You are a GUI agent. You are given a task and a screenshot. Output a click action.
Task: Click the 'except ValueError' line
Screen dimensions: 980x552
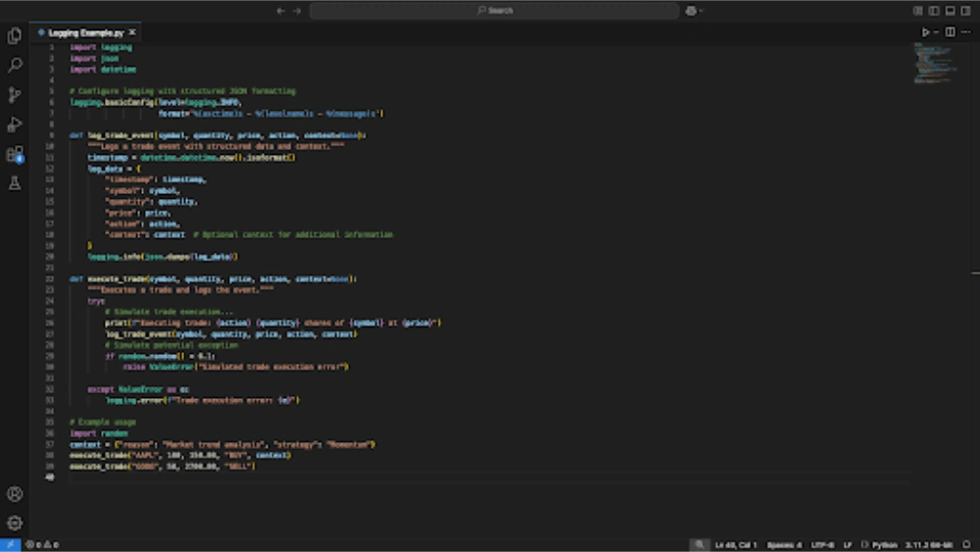138,389
